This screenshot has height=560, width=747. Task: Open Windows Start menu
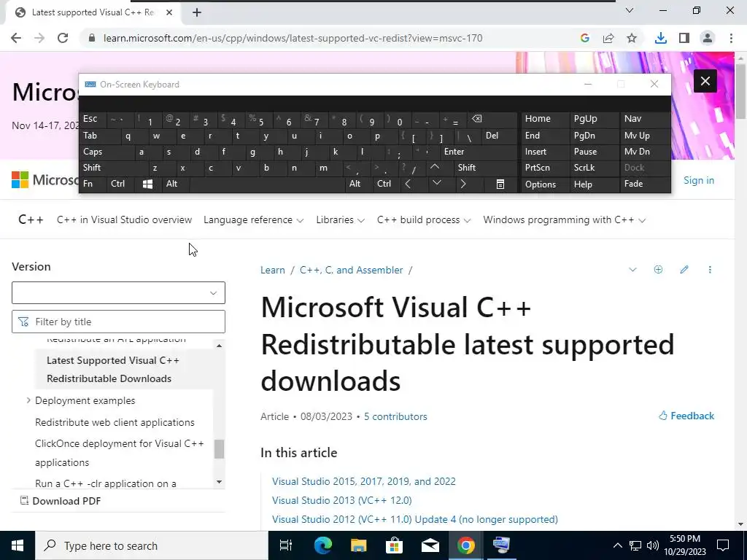[18, 545]
